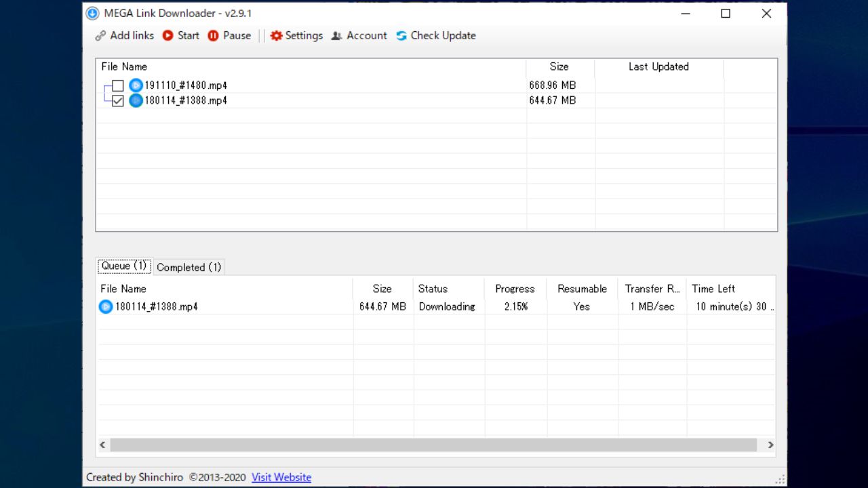This screenshot has width=868, height=488.
Task: Check the box for 191110_#1480.mp4
Action: coord(118,85)
